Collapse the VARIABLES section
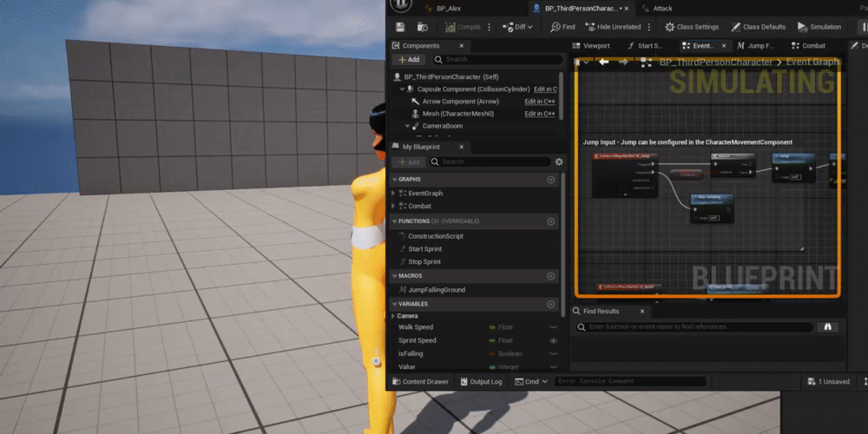This screenshot has height=434, width=868. (x=394, y=304)
